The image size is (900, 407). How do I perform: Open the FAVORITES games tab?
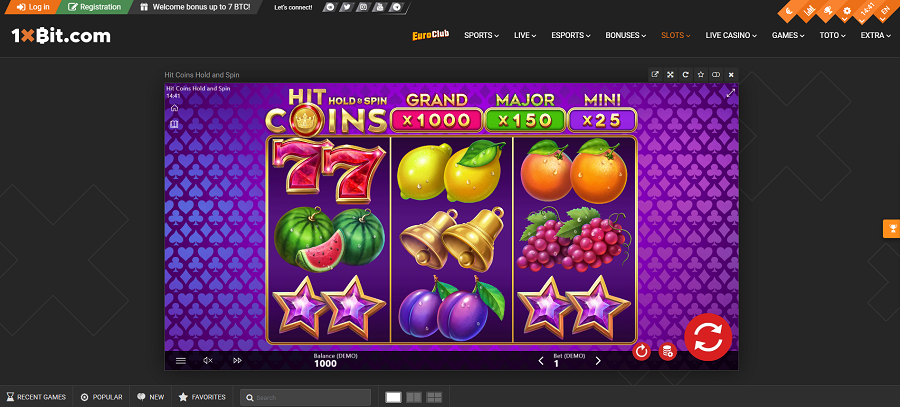(x=202, y=397)
